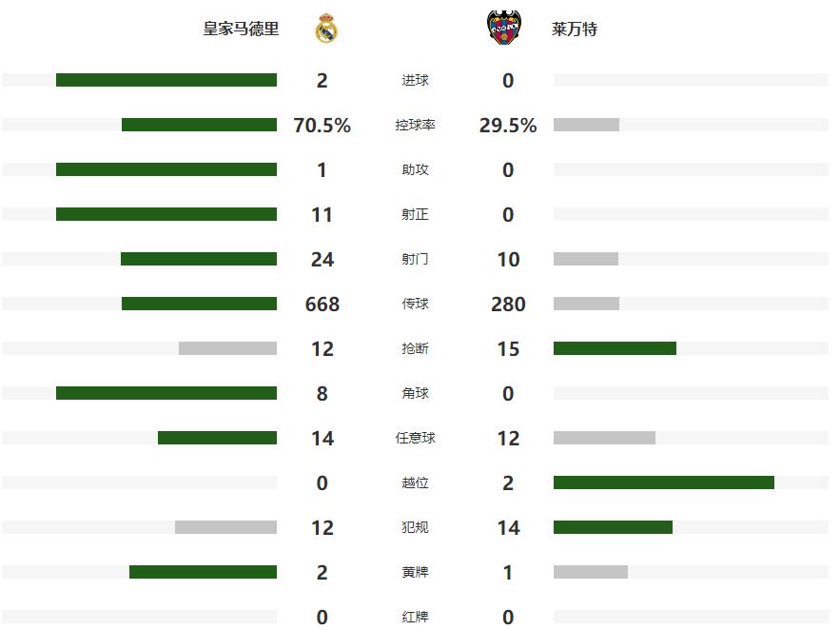Viewport: 840px width, 630px height.
Task: Click Real Madrid's gray 抢断 bar
Action: tap(227, 348)
